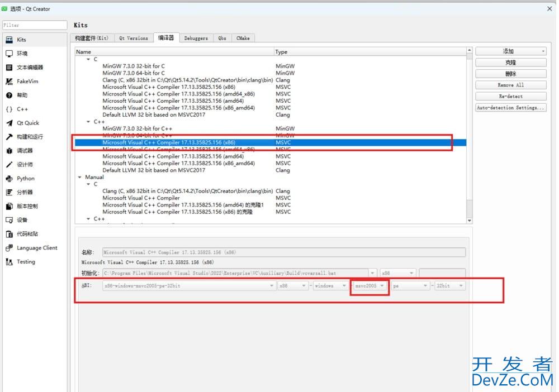Select the Manual MSVC (x86) 的克隆 row
The width and height of the screenshot is (559, 392).
tap(178, 212)
